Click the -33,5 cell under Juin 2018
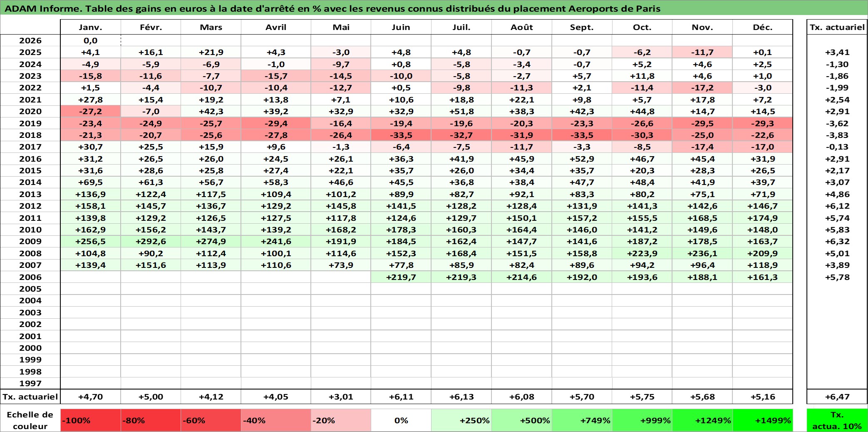This screenshot has height=432, width=868. (x=401, y=135)
